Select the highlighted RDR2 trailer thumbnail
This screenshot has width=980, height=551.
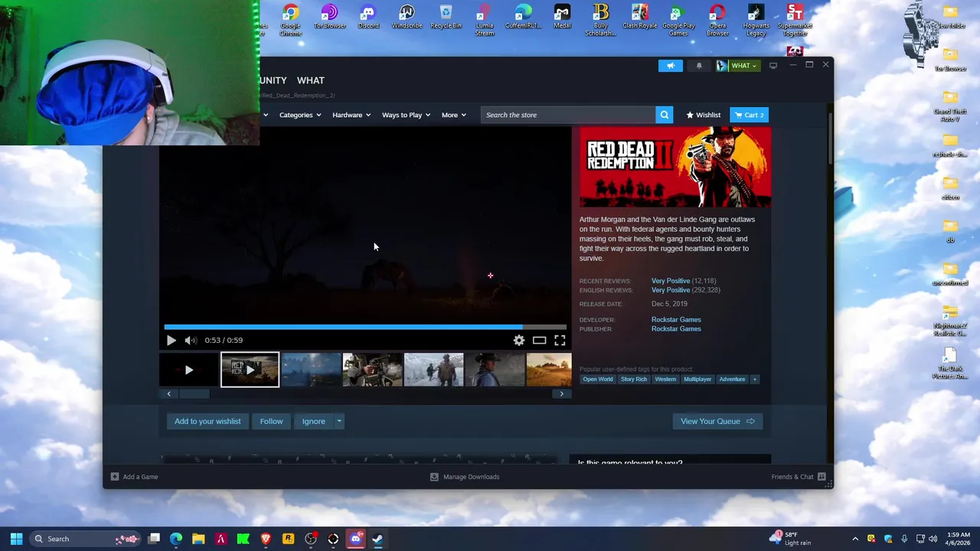click(x=250, y=370)
